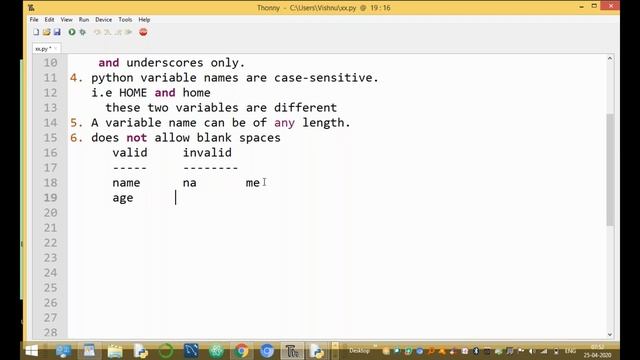Screen dimensions: 640x360
Task: Click the Step out toolbar icon
Action: (x=118, y=32)
